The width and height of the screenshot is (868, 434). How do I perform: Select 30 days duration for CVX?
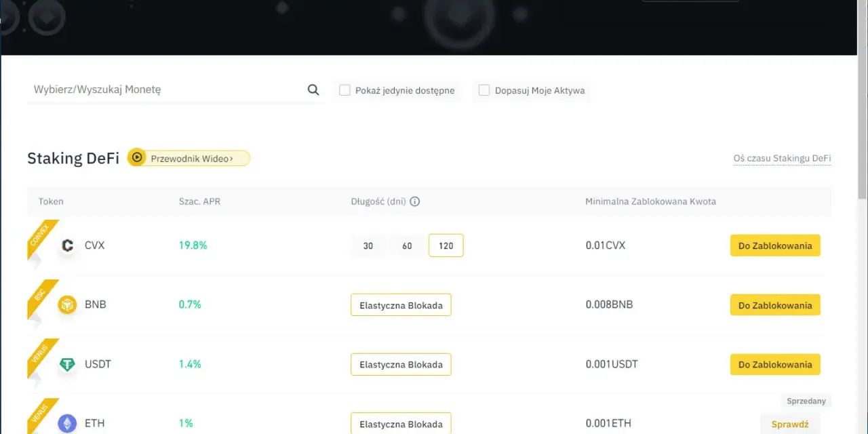point(368,245)
